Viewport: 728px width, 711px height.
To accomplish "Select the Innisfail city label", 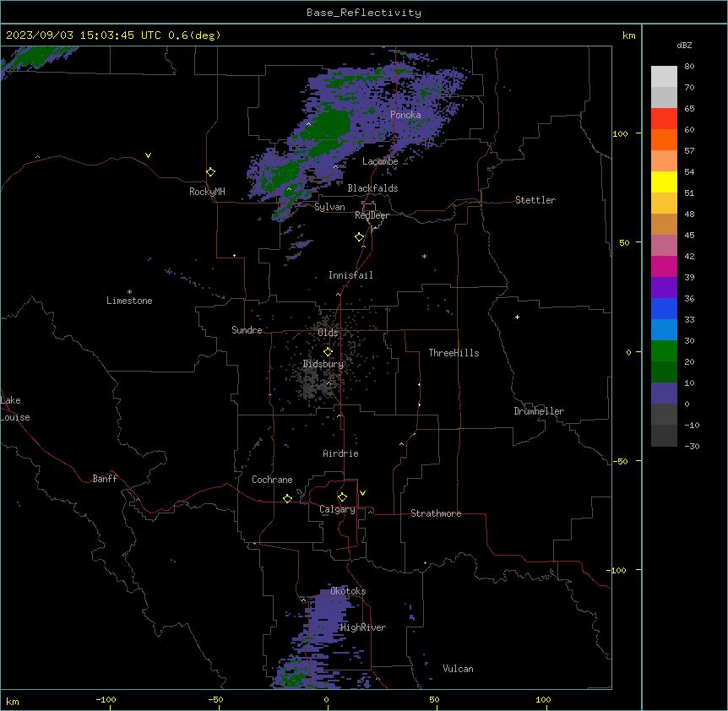I will coord(350,275).
